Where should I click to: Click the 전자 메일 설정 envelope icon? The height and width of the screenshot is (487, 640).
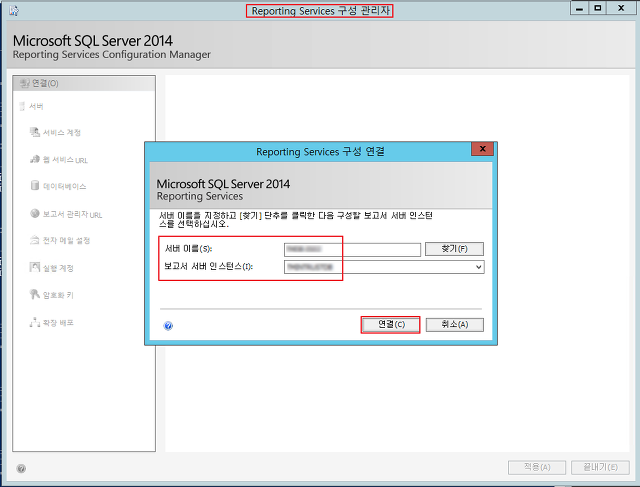[x=35, y=240]
